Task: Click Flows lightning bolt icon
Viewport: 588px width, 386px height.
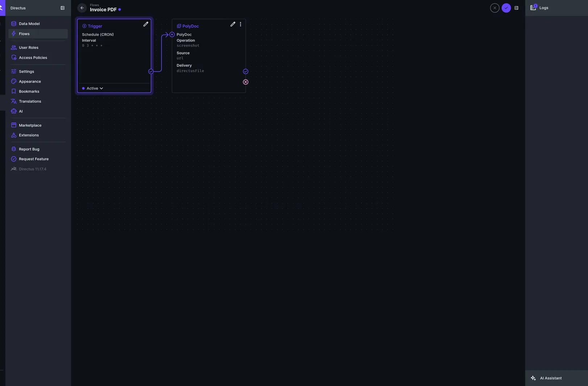Action: click(x=13, y=34)
